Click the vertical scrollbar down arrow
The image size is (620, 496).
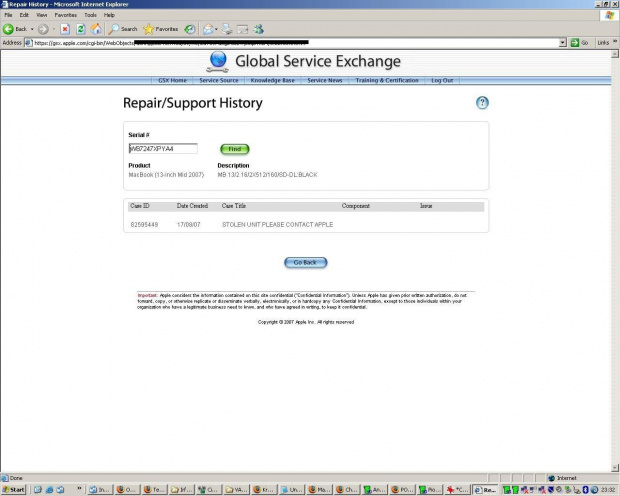615,468
